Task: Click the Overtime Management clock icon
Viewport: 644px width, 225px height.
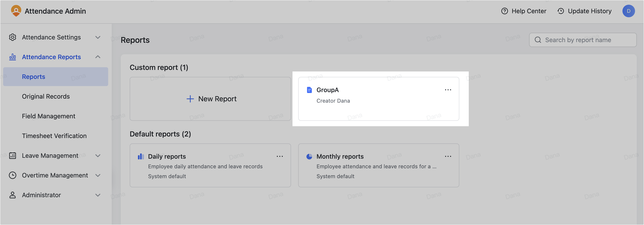Action: 13,175
